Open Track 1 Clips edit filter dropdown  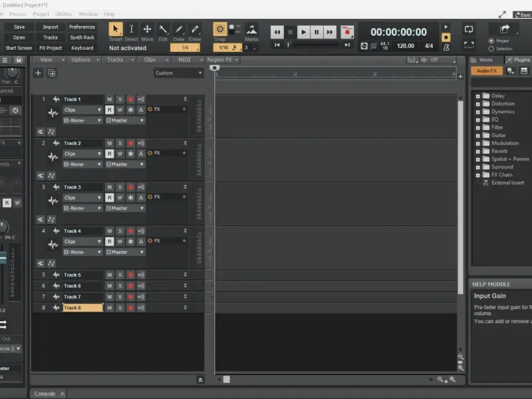pyautogui.click(x=82, y=110)
